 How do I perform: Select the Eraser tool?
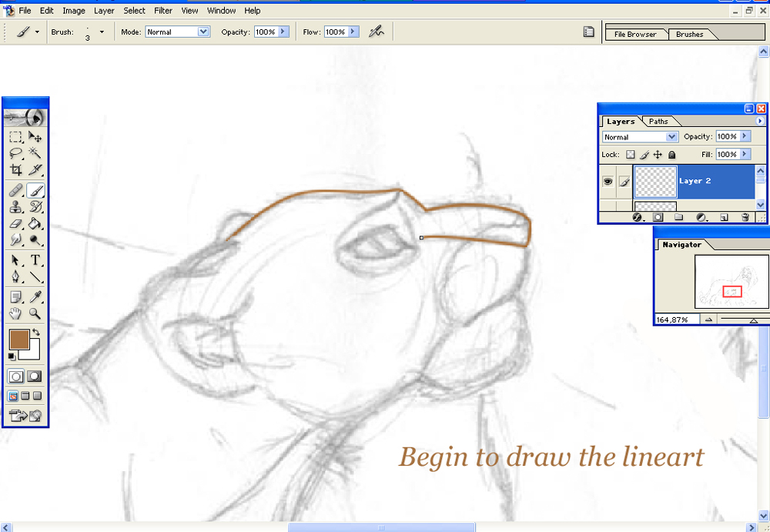point(16,223)
